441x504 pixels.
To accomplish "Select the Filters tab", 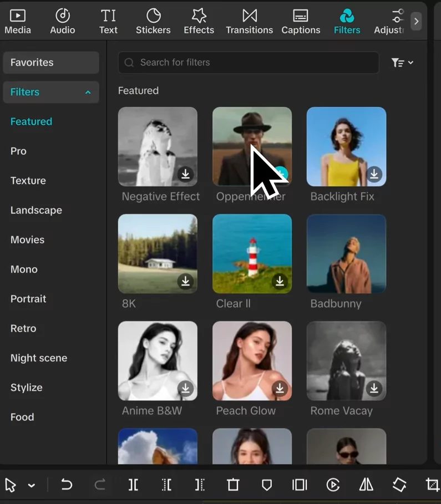I will tap(347, 22).
